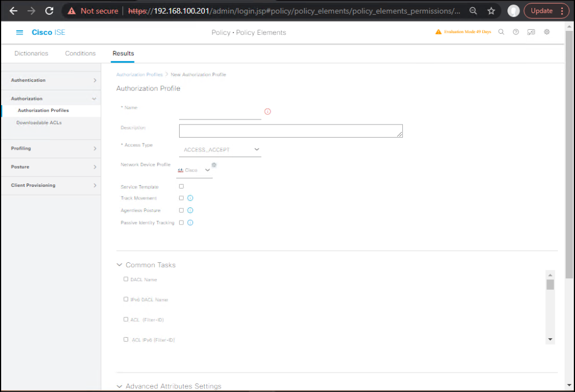Click the ISE search magnifier icon
Viewport: 575px width, 392px height.
point(501,32)
